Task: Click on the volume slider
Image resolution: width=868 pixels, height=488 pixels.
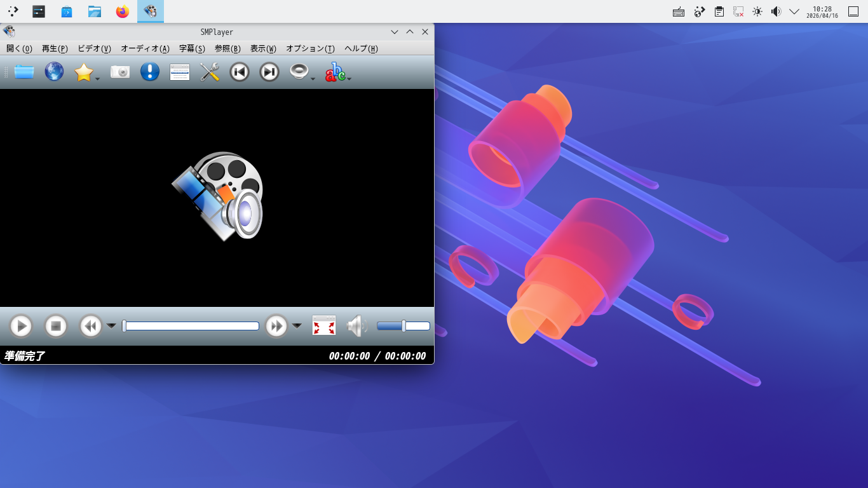Action: [x=403, y=326]
